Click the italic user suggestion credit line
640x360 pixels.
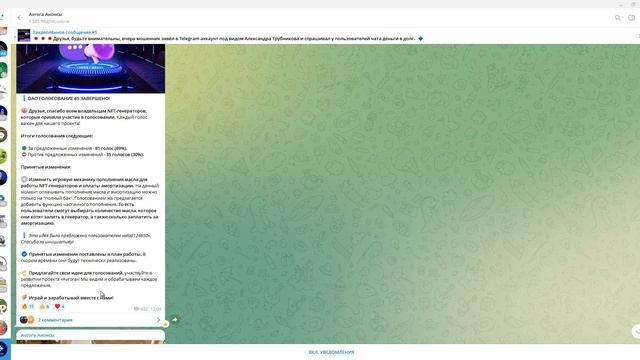86,239
